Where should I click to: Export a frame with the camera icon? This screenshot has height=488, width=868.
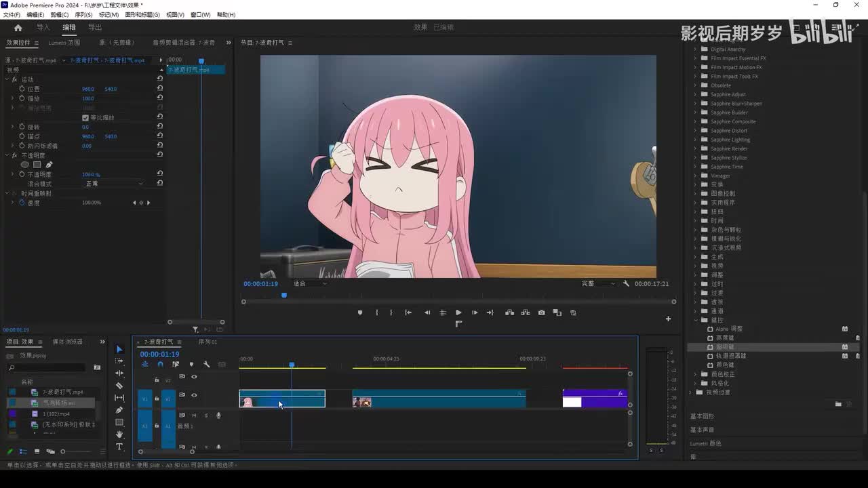coord(541,312)
